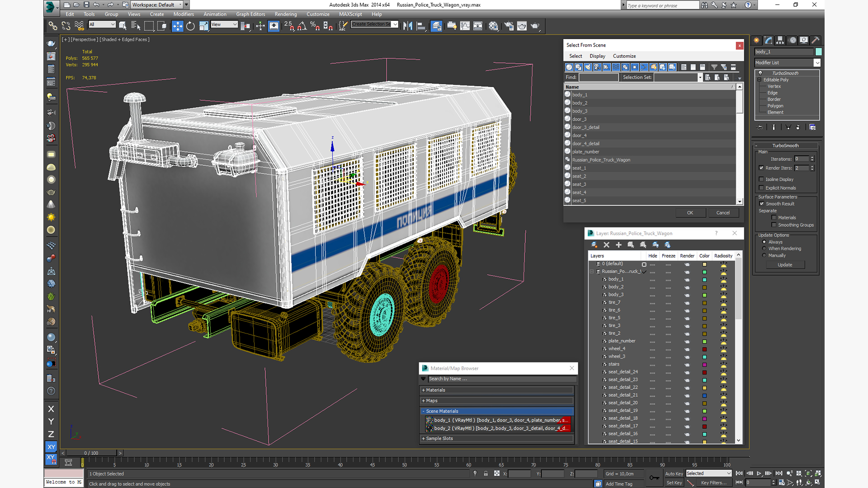This screenshot has width=868, height=488.
Task: Open the Modifier List dropdown
Action: (x=788, y=63)
